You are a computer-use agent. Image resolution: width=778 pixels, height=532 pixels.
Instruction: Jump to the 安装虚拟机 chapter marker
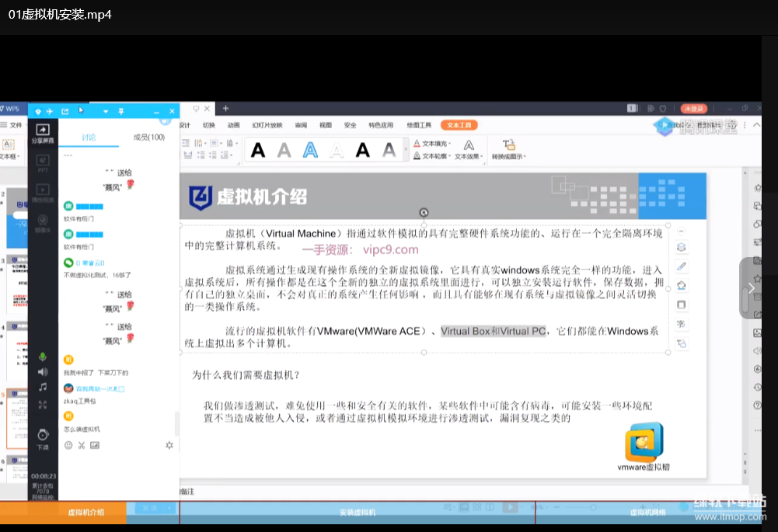358,512
